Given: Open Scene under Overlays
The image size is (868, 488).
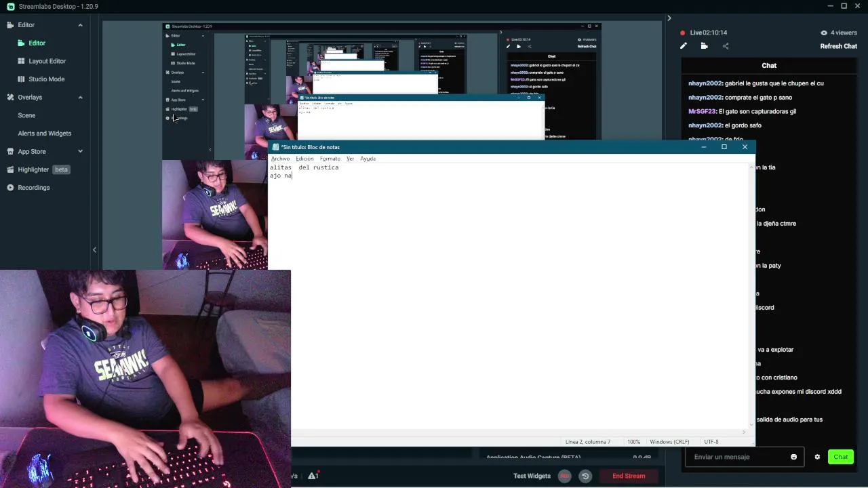Looking at the screenshot, I should click(x=26, y=115).
